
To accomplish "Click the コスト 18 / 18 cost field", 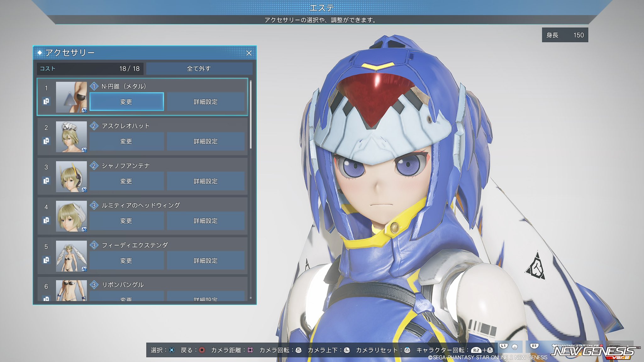I will coord(90,69).
